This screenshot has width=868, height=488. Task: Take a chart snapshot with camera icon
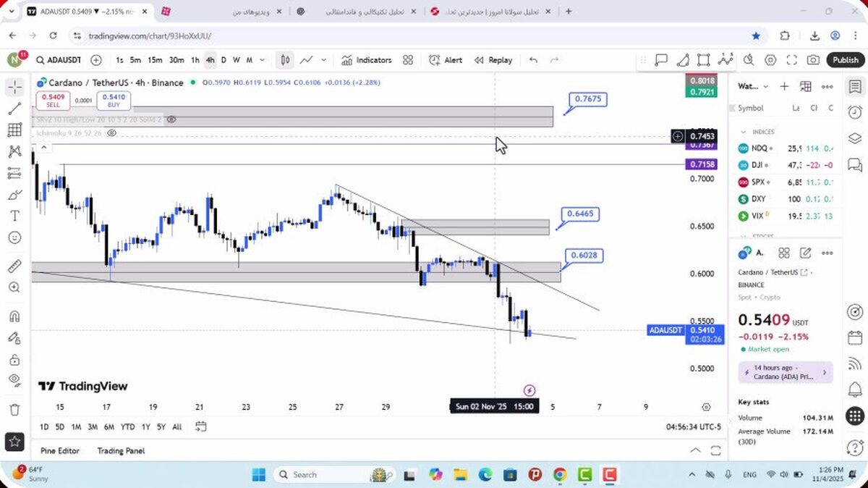[x=814, y=60]
